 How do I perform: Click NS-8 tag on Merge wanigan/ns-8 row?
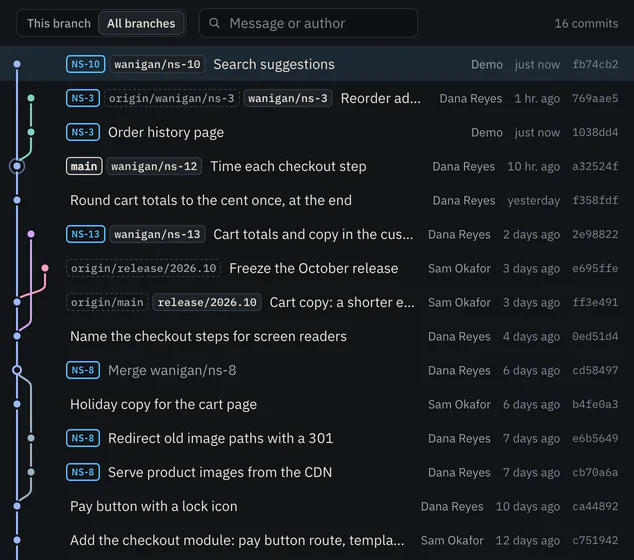click(82, 370)
